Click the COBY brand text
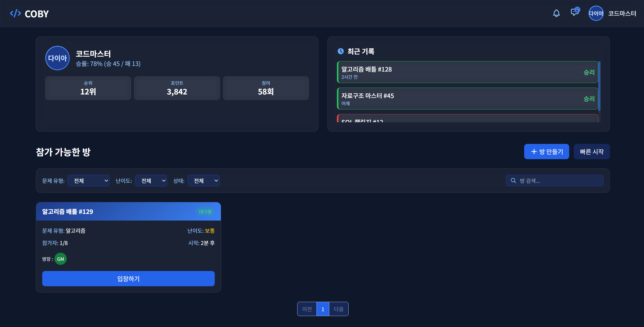 [x=37, y=14]
